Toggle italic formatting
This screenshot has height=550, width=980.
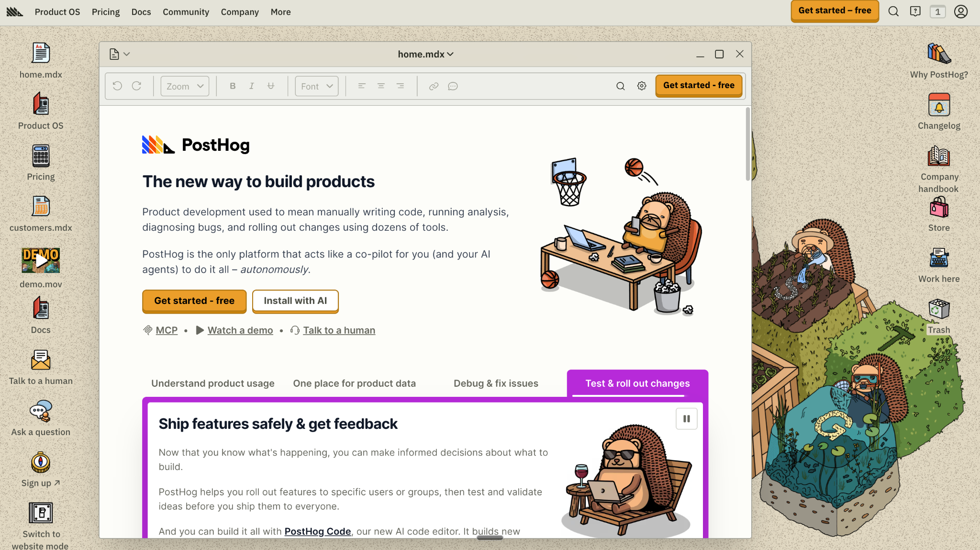point(252,86)
